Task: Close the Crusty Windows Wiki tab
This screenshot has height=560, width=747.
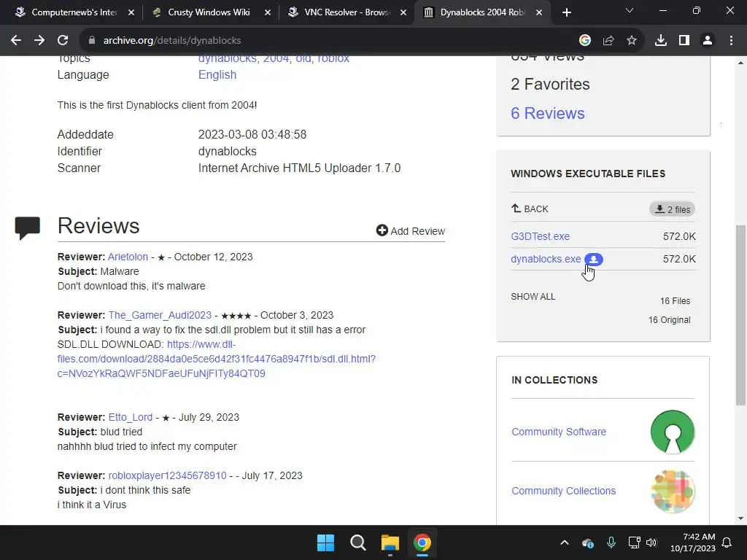Action: coord(267,12)
